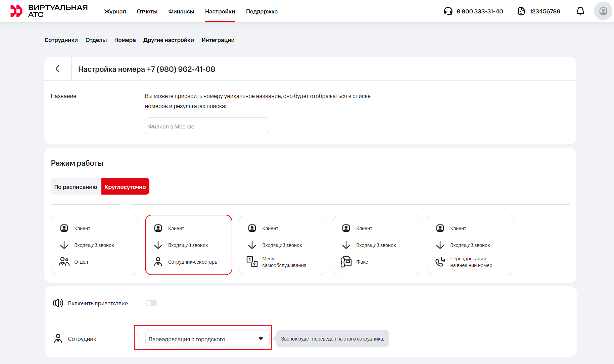The height and width of the screenshot is (364, 614).
Task: Open user profile avatar
Action: click(x=603, y=11)
